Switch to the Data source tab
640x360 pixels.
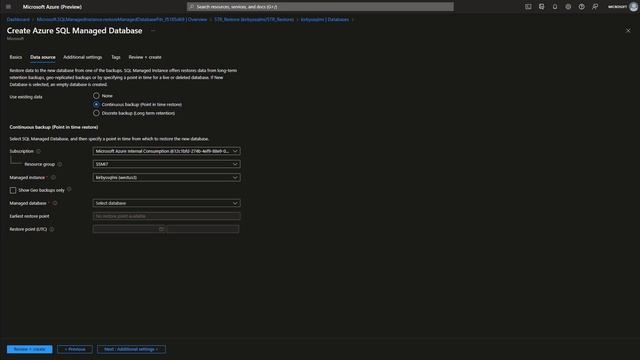[x=43, y=57]
